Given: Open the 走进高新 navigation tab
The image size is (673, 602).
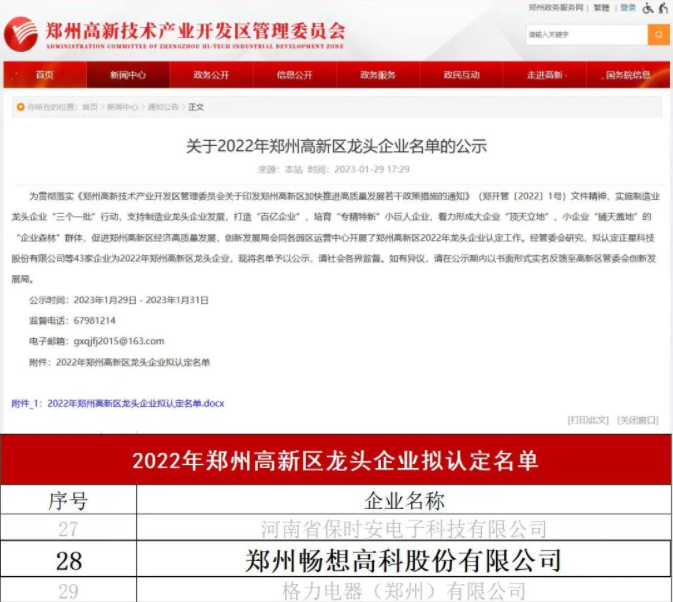Looking at the screenshot, I should click(x=545, y=75).
